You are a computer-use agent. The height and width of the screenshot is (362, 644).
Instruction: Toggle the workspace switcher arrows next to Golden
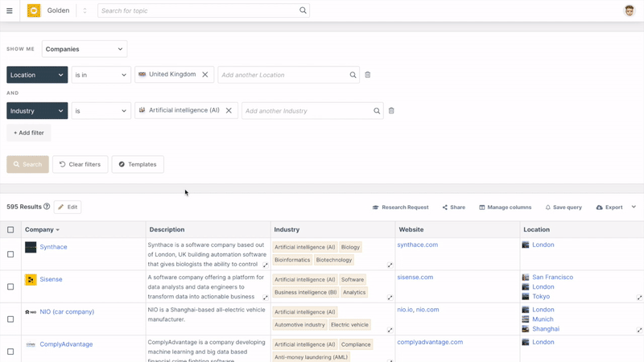pos(85,10)
